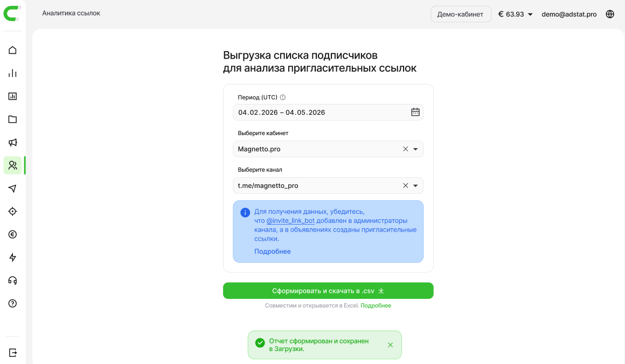The height and width of the screenshot is (364, 625).
Task: Expand the cabinet dropdown arrow
Action: [415, 149]
